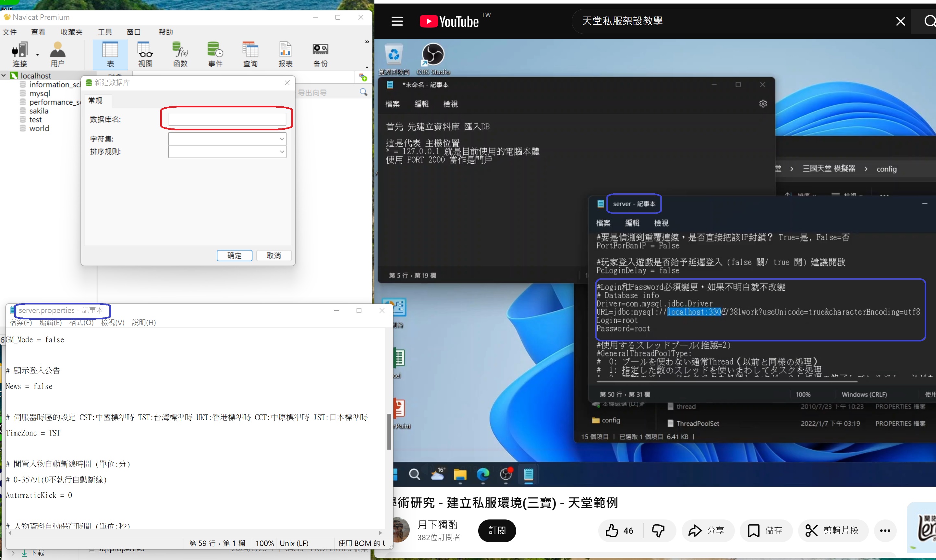This screenshot has height=560, width=936.
Task: Close the 新建数据库 dialog
Action: [x=287, y=83]
